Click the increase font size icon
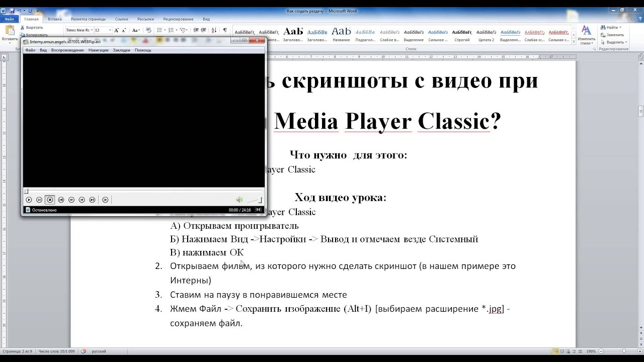The image size is (644, 362). click(x=117, y=30)
